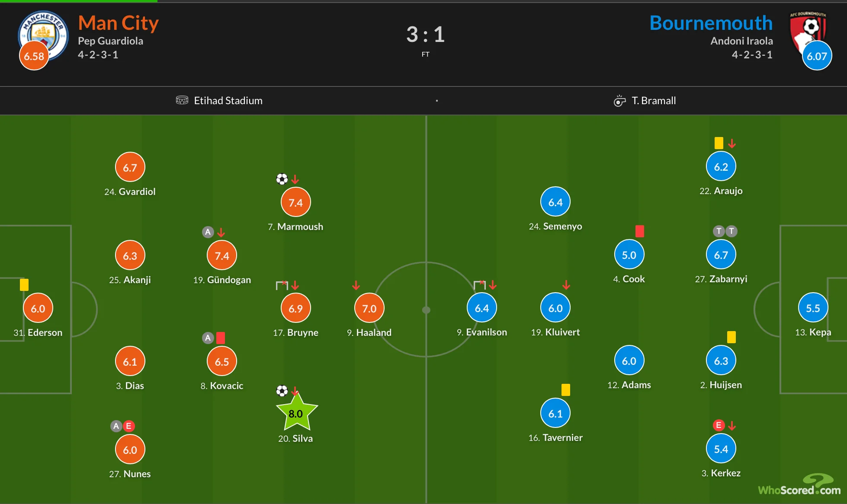Viewport: 847px width, 504px height.
Task: Click the referee whistle icon
Action: click(619, 101)
